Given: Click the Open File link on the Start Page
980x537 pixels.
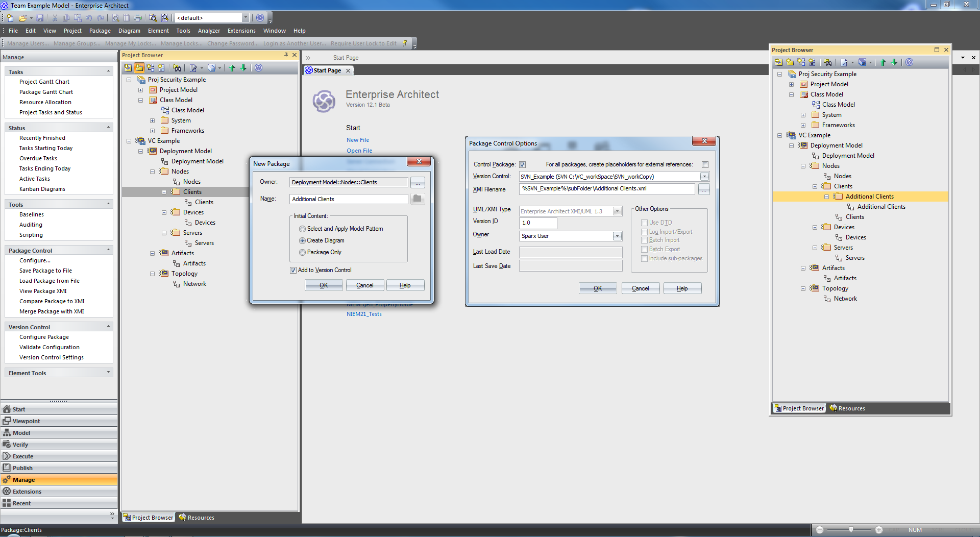Looking at the screenshot, I should (359, 151).
